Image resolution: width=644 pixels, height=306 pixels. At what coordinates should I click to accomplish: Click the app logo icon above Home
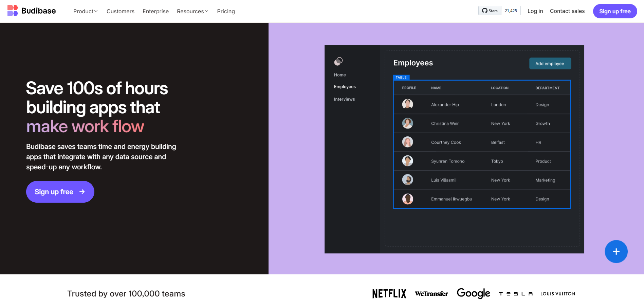click(x=338, y=61)
